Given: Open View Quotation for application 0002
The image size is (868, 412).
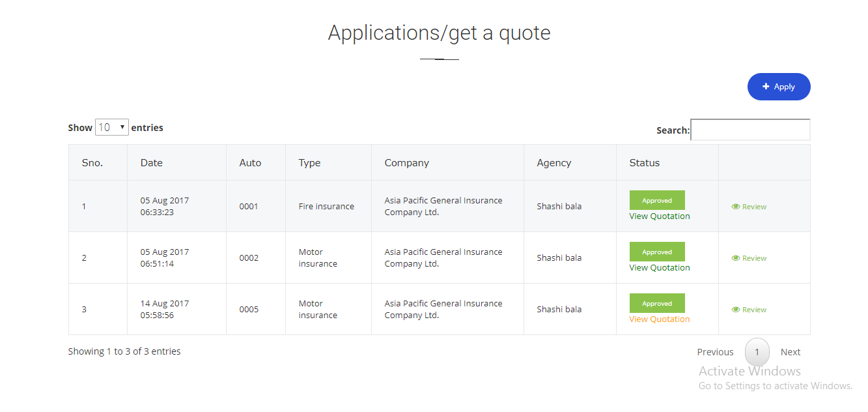Looking at the screenshot, I should point(660,268).
